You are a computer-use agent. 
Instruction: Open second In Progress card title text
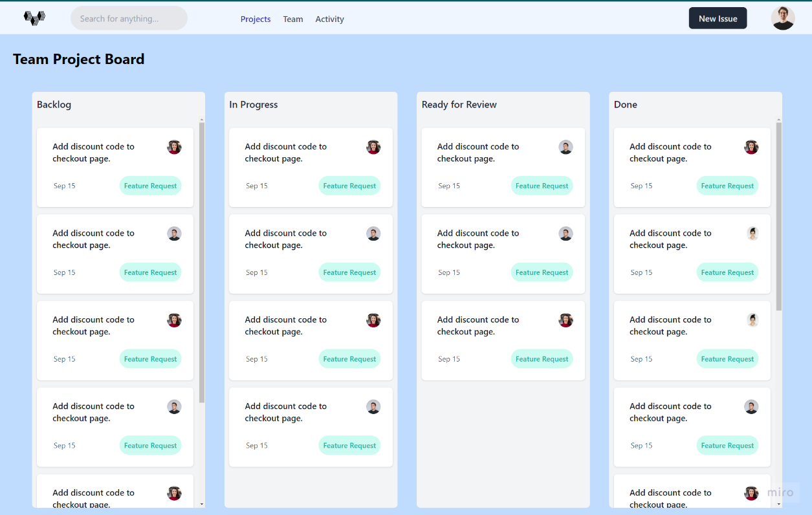tap(286, 239)
